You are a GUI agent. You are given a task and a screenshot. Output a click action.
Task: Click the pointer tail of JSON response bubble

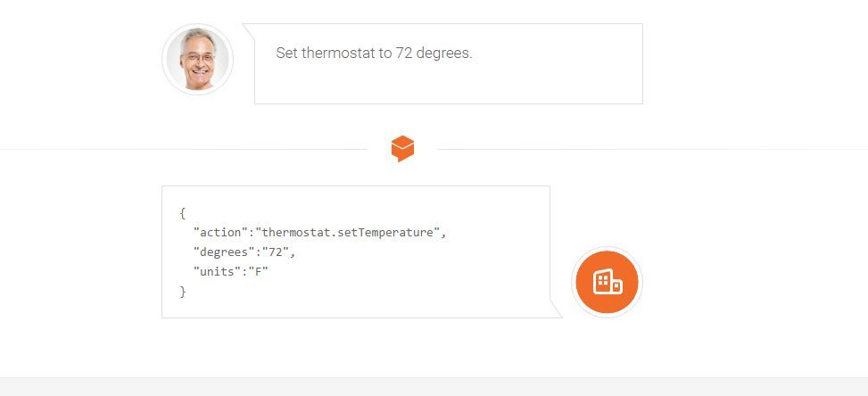point(555,309)
